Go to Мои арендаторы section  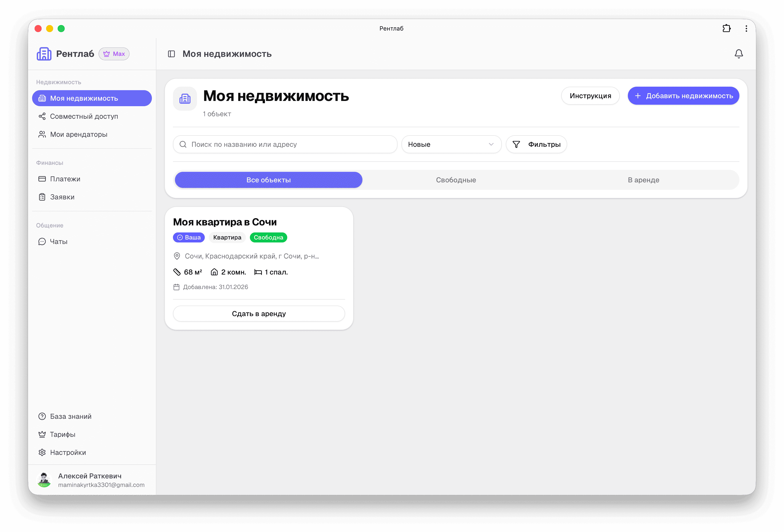coord(79,135)
